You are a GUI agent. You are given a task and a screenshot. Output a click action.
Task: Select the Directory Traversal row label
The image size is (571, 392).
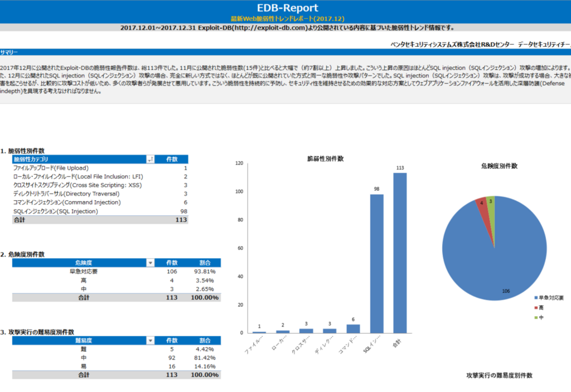tap(66, 194)
